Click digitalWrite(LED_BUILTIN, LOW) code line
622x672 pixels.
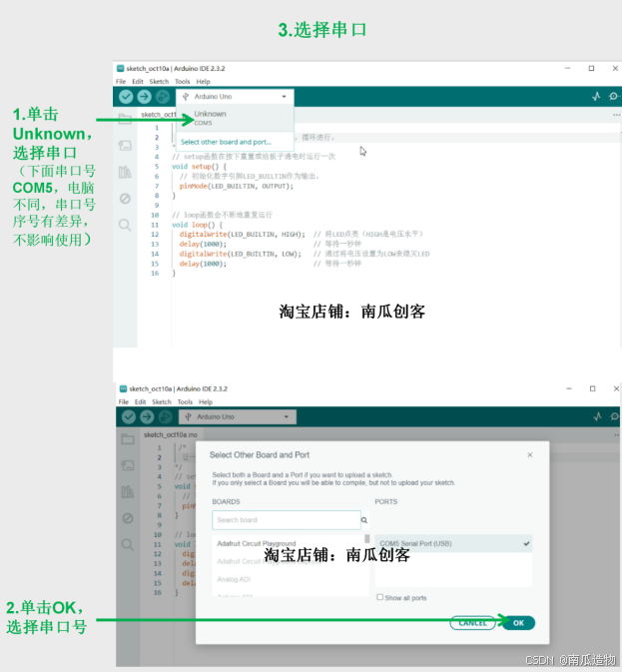coord(241,254)
